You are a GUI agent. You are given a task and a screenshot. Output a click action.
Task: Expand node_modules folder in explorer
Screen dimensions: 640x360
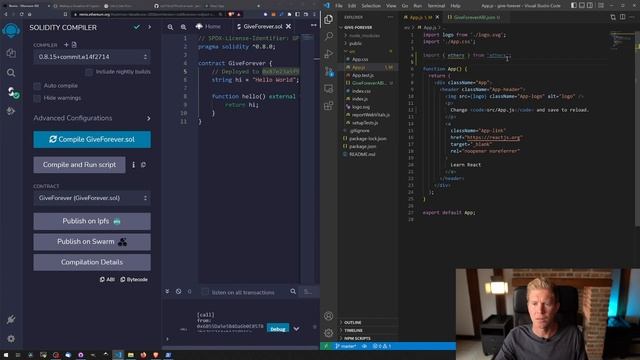(x=364, y=36)
